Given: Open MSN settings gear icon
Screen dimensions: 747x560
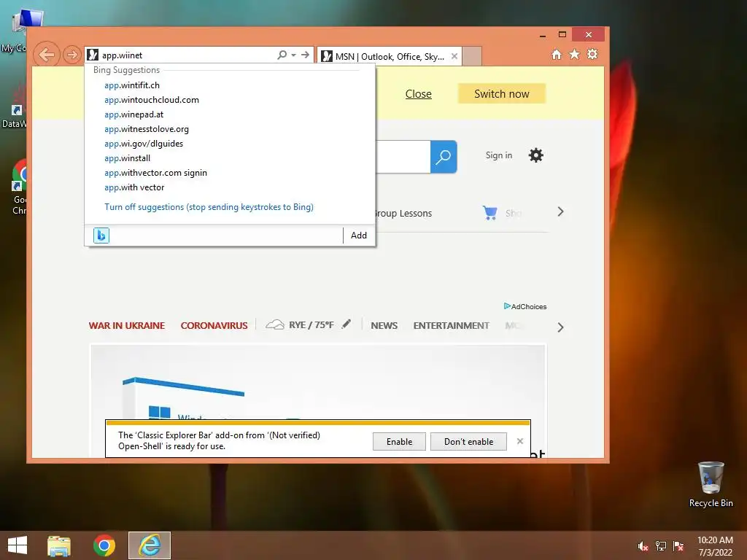Looking at the screenshot, I should click(x=536, y=155).
